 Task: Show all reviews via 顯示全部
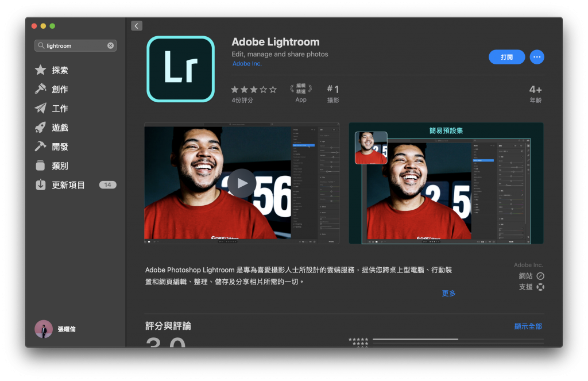tap(528, 326)
